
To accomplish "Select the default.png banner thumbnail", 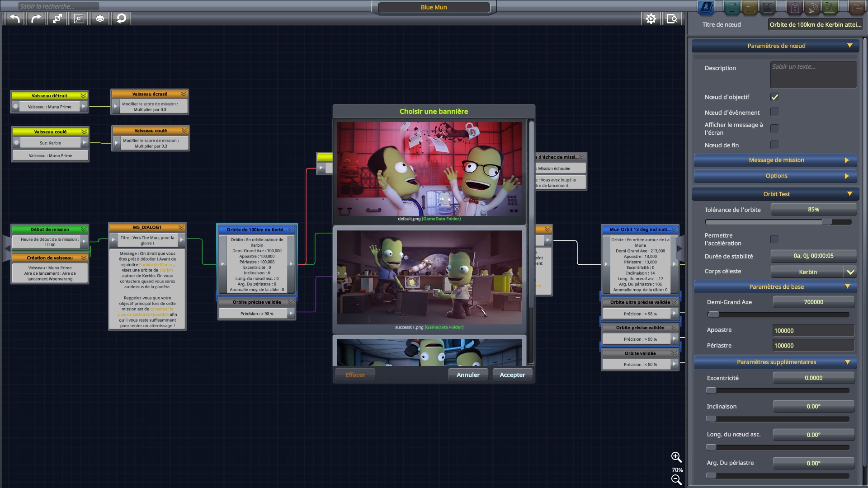I will click(x=429, y=169).
